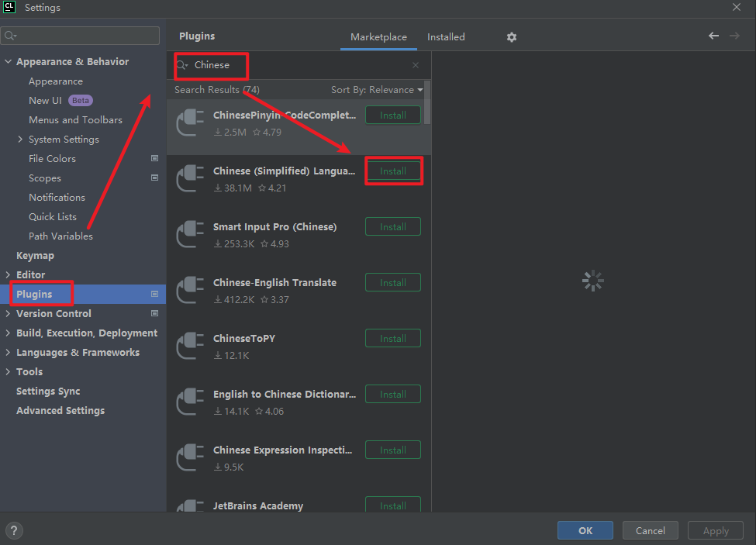Install Smart Input Pro (Chinese)
Screen dimensions: 756x545
[393, 227]
